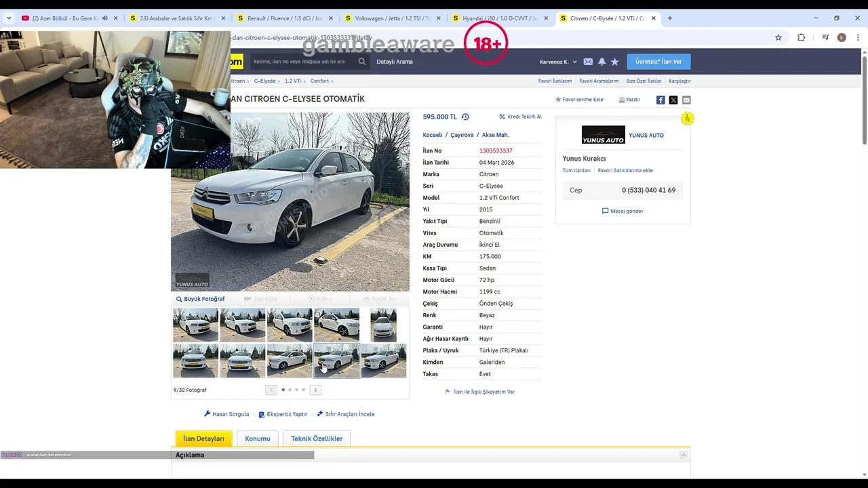Image resolution: width=868 pixels, height=488 pixels.
Task: Open the İlan Detayları tab
Action: [203, 439]
